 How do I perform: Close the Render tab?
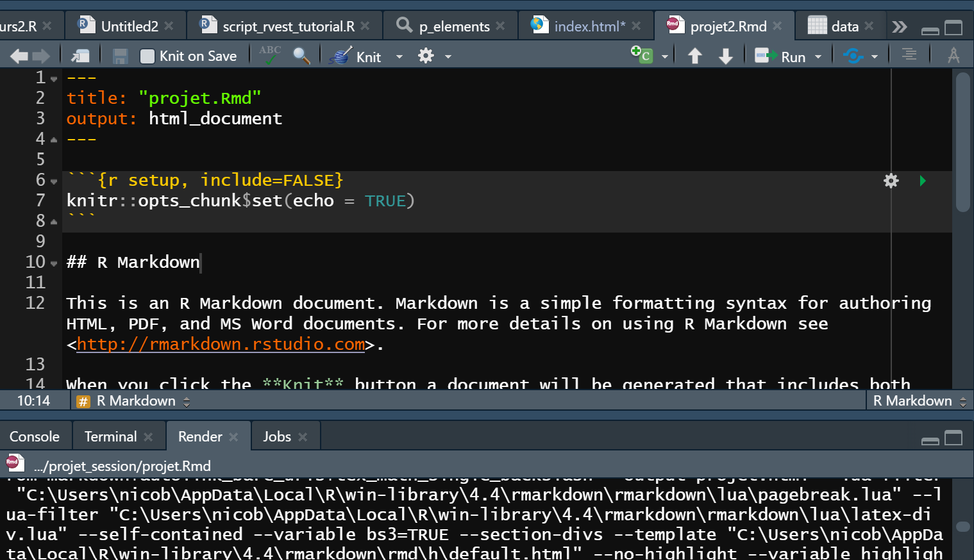point(233,437)
